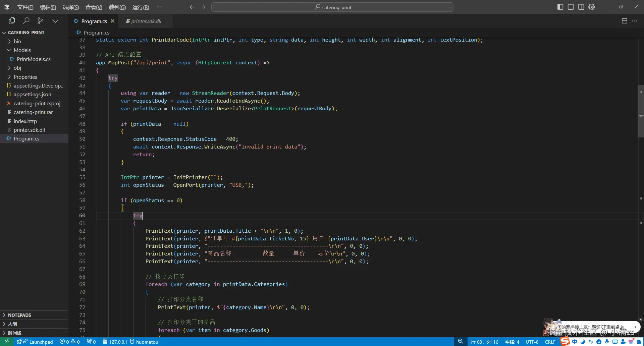
Task: Expand the NOTEPADS section
Action: click(19, 315)
